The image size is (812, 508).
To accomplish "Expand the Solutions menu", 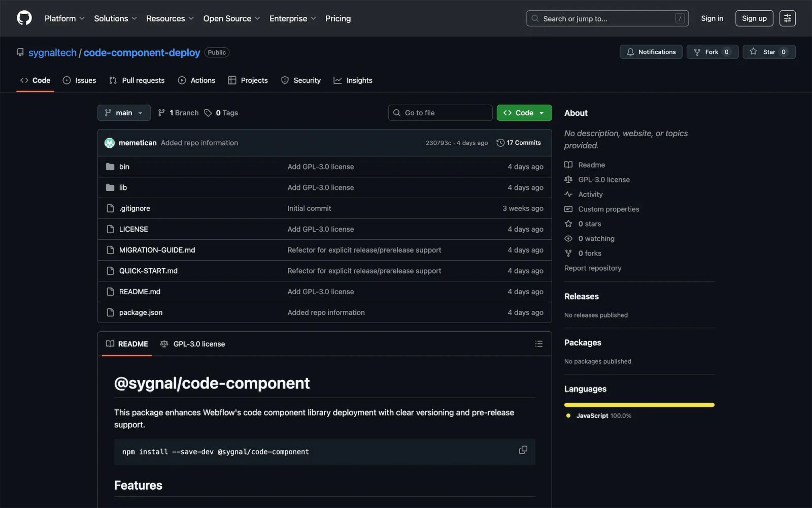I will (116, 18).
